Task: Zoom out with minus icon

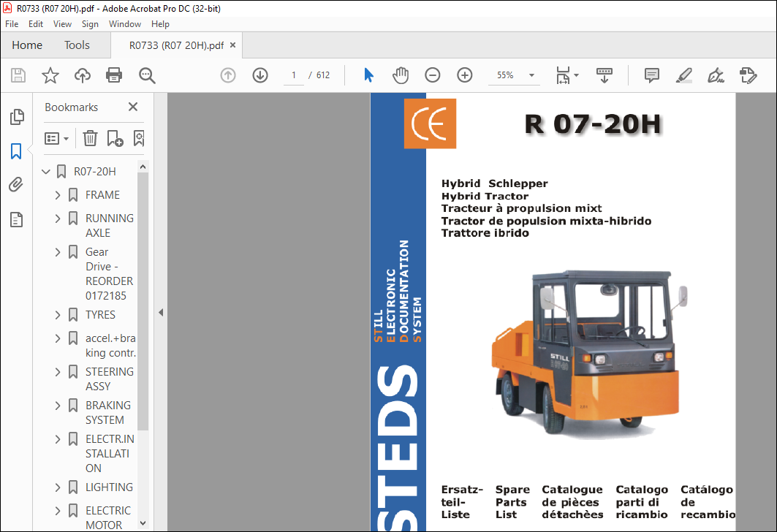Action: click(x=433, y=75)
